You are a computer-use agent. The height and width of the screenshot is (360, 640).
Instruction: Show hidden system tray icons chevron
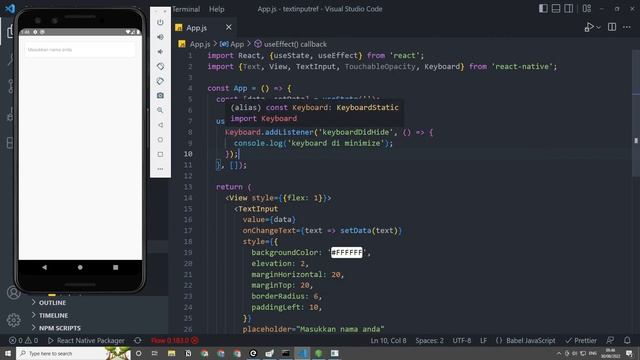tap(558, 353)
